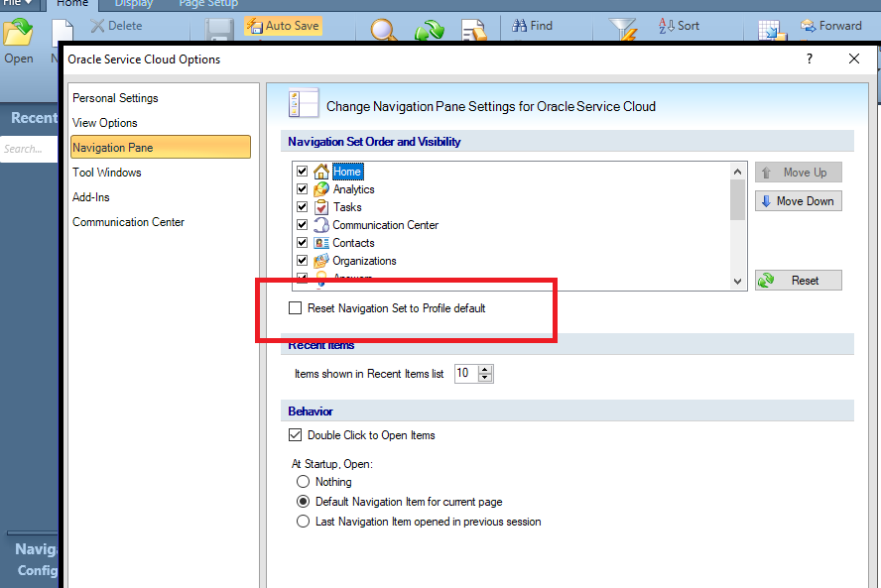Viewport: 881px width, 588px height.
Task: Uncheck the Tasks navigation set checkbox
Action: pos(303,207)
